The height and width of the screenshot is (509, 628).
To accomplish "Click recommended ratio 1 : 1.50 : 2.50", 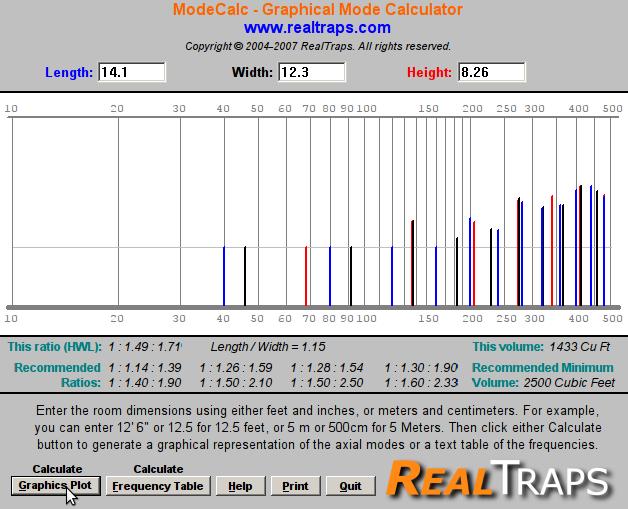I will pos(327,383).
